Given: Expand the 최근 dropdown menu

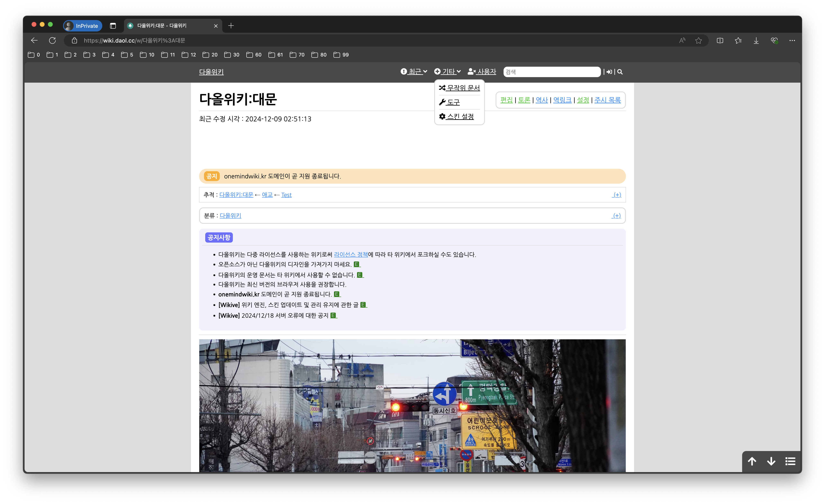Looking at the screenshot, I should point(414,72).
